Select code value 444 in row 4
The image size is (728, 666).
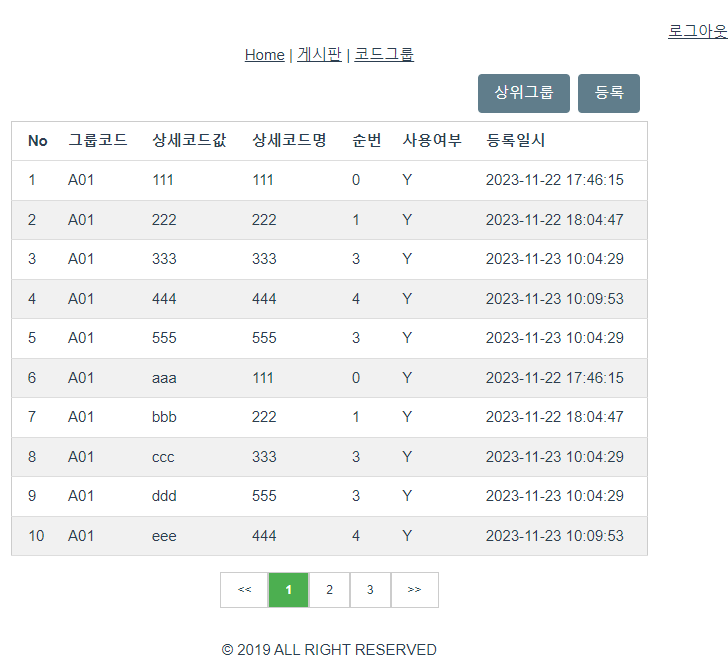point(164,299)
